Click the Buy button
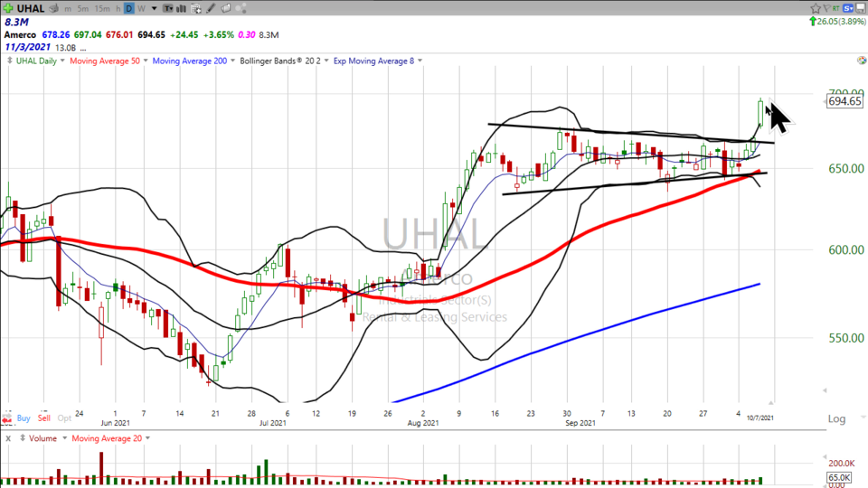This screenshot has height=488, width=868. (23, 419)
